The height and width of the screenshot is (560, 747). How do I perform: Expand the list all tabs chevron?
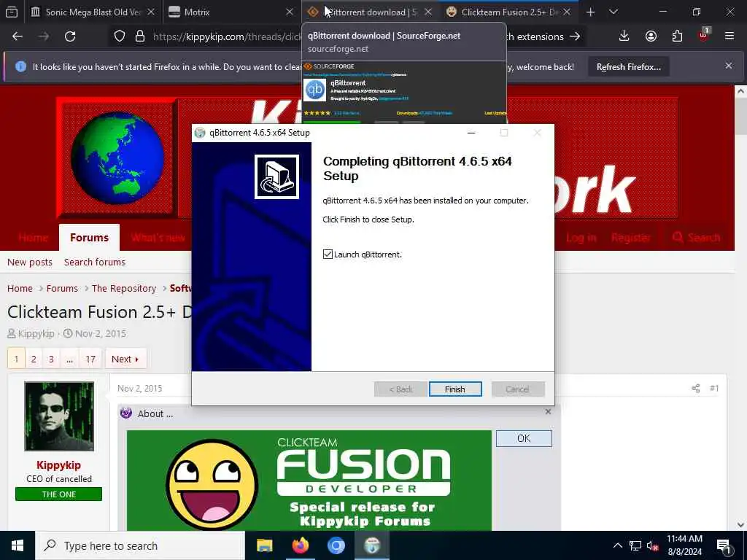tap(614, 12)
